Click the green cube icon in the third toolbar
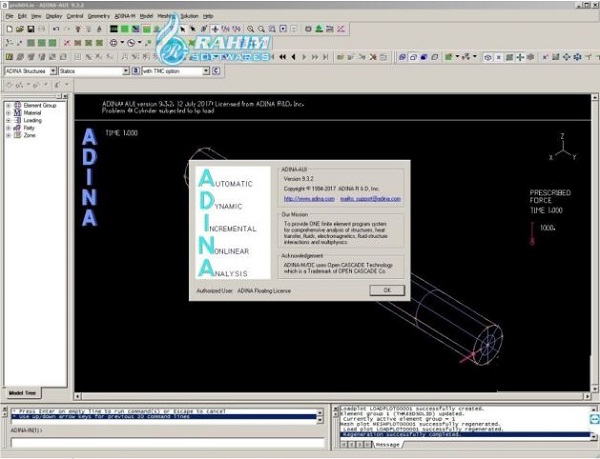The height and width of the screenshot is (459, 600). coord(448,57)
